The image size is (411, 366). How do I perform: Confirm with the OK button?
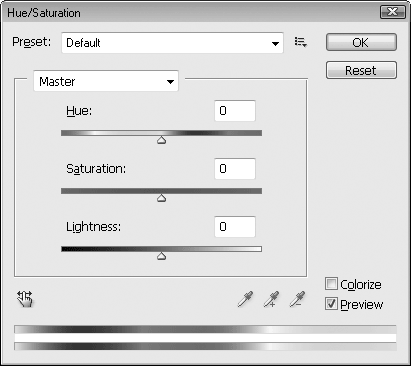(361, 42)
